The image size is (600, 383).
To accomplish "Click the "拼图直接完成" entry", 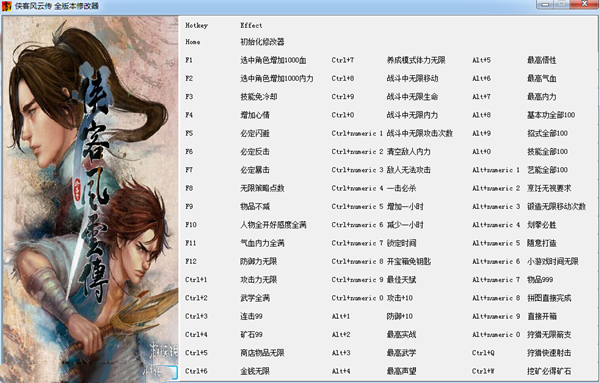I will (x=549, y=298).
